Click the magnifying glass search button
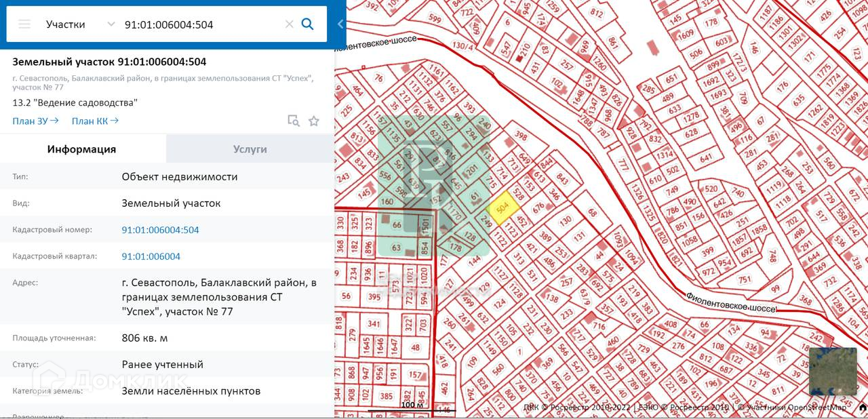 pyautogui.click(x=307, y=24)
